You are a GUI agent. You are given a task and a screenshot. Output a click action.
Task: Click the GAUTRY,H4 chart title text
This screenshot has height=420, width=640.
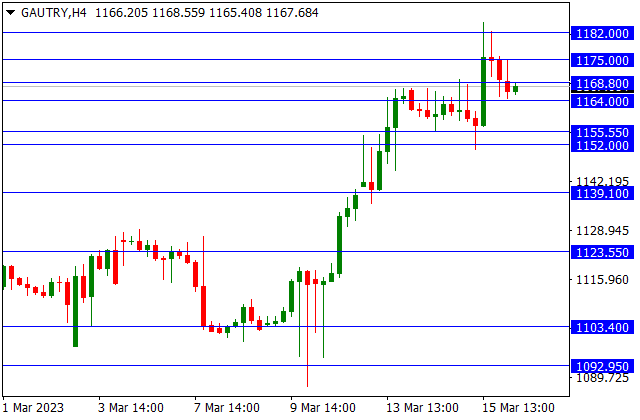pyautogui.click(x=53, y=13)
